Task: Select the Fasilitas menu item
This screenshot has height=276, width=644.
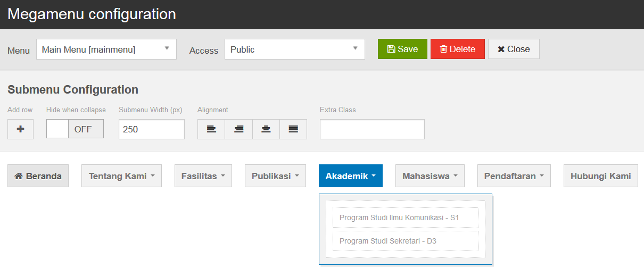Action: (x=203, y=176)
